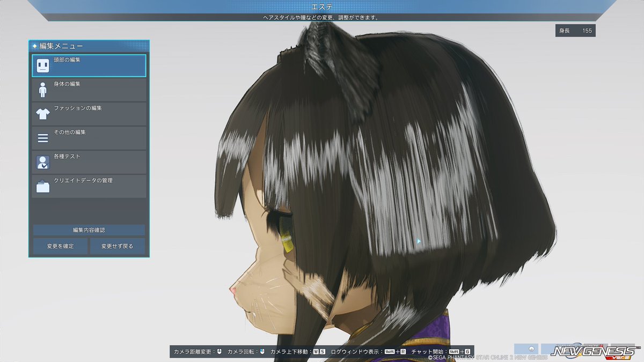Click the ファッションの編集 shirt icon

pos(43,114)
